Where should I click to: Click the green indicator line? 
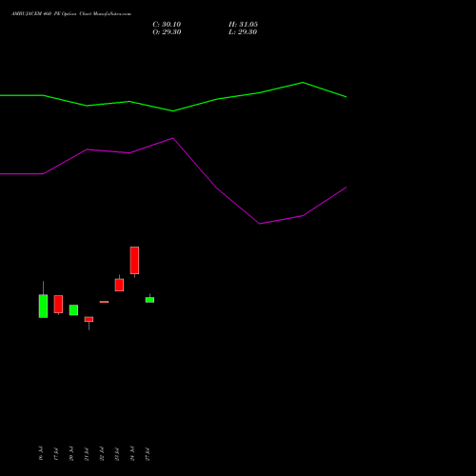tap(173, 110)
